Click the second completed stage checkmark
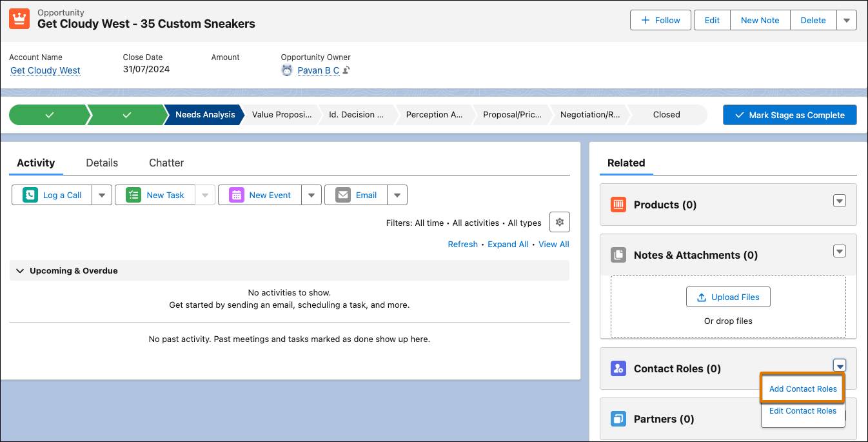 127,115
